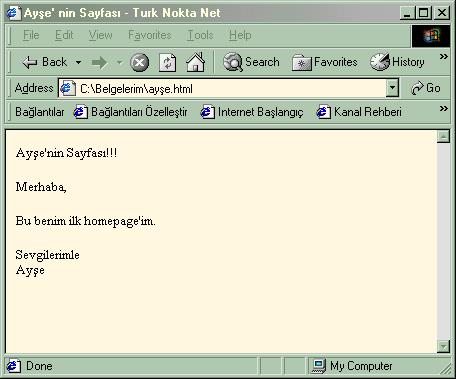Stop loading with the X Stop icon

tap(139, 63)
